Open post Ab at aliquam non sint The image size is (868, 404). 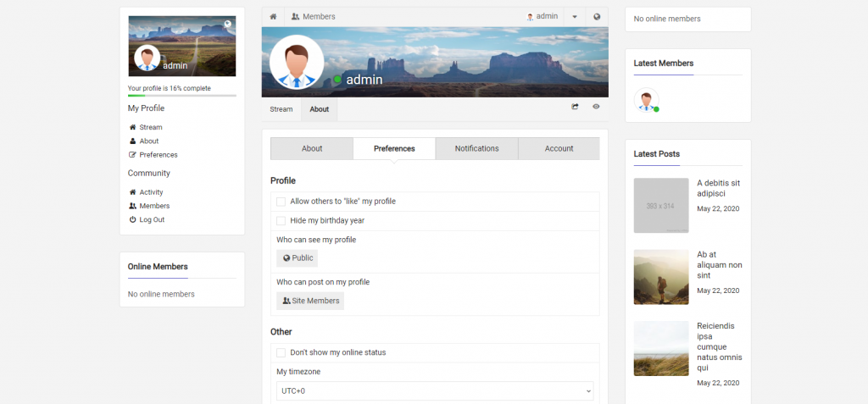click(720, 265)
